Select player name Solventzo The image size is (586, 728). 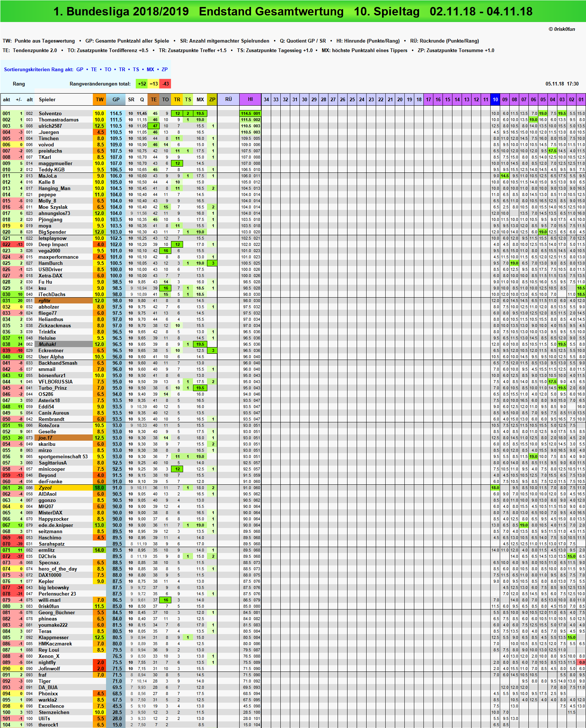[50, 114]
